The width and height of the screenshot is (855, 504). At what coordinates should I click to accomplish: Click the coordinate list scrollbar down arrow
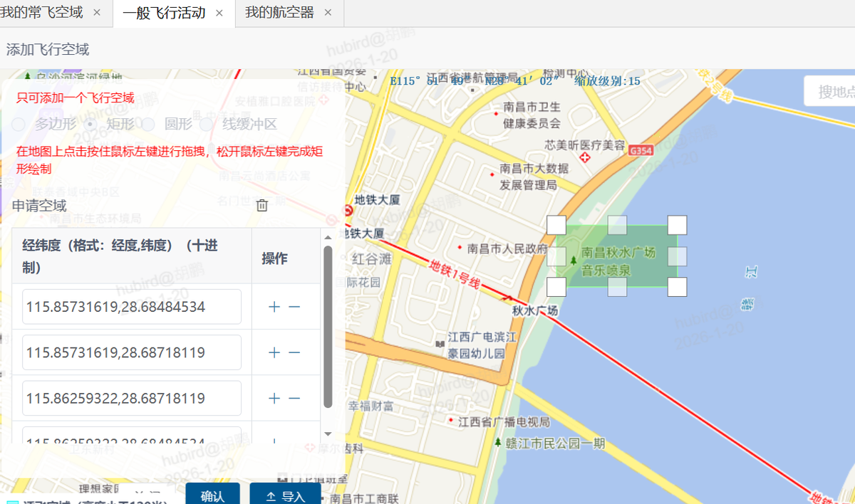coord(328,434)
